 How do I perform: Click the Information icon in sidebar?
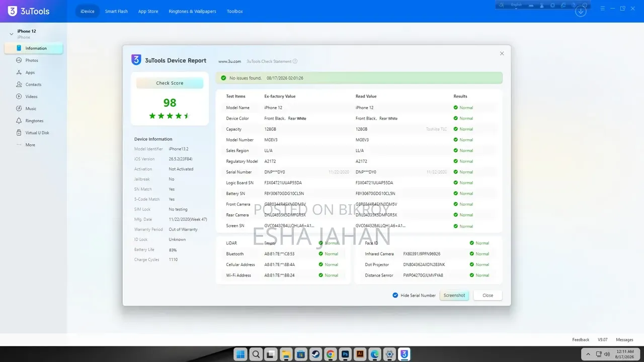pyautogui.click(x=19, y=48)
